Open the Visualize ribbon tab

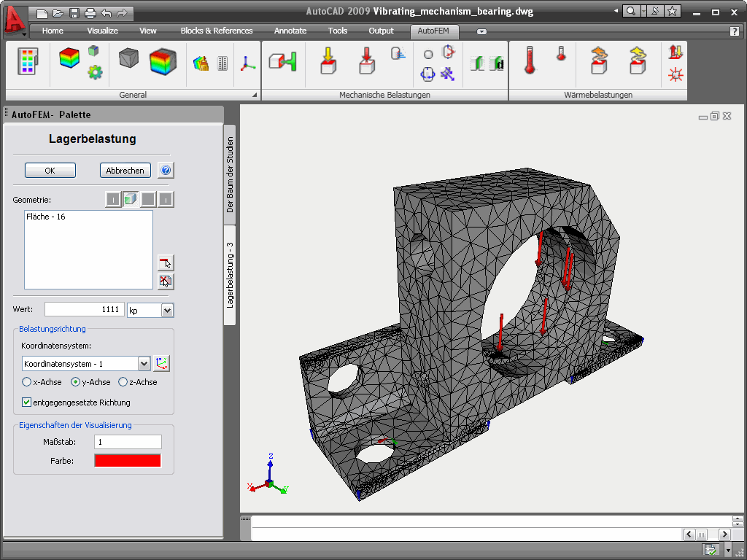(102, 31)
